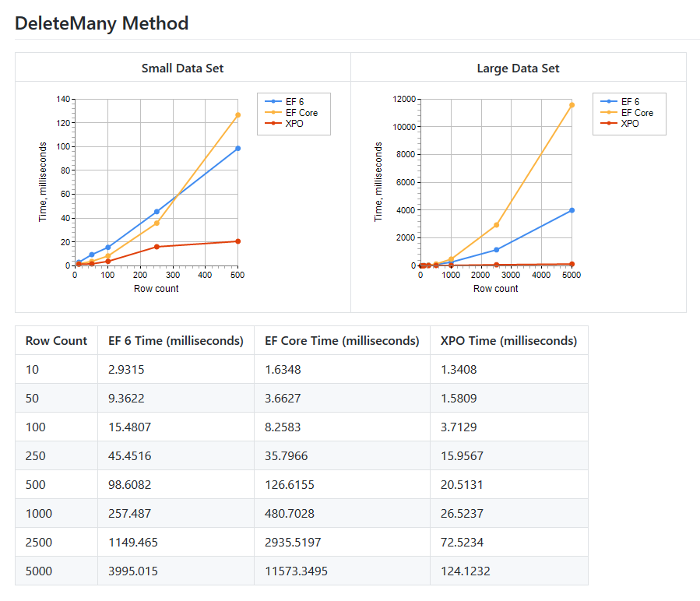Viewport: 700px width, 601px height.
Task: Select the cell with value 2.9315
Action: 176,369
